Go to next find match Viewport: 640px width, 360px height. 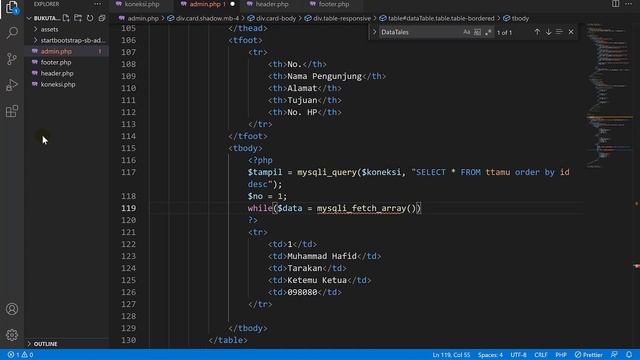[548, 32]
